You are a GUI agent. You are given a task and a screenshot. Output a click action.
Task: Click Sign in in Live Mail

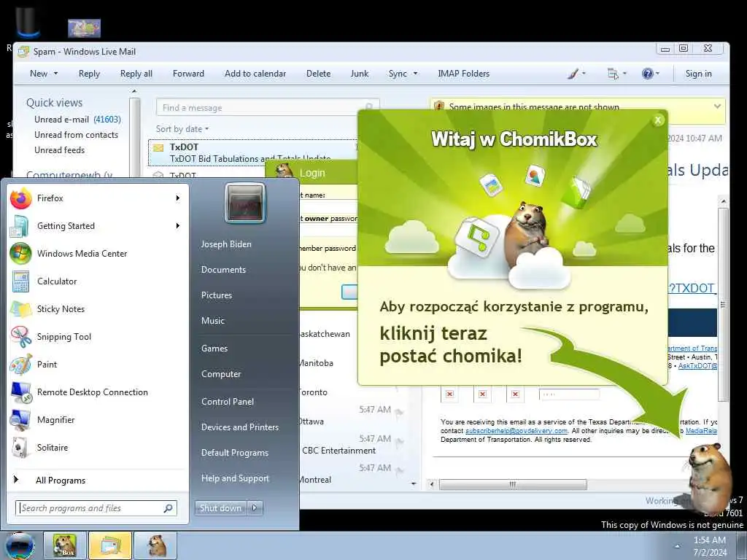(698, 74)
